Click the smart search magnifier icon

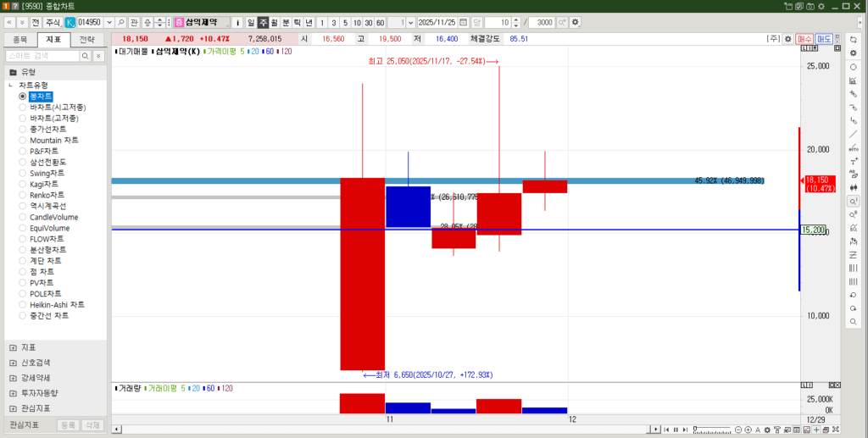(x=85, y=55)
